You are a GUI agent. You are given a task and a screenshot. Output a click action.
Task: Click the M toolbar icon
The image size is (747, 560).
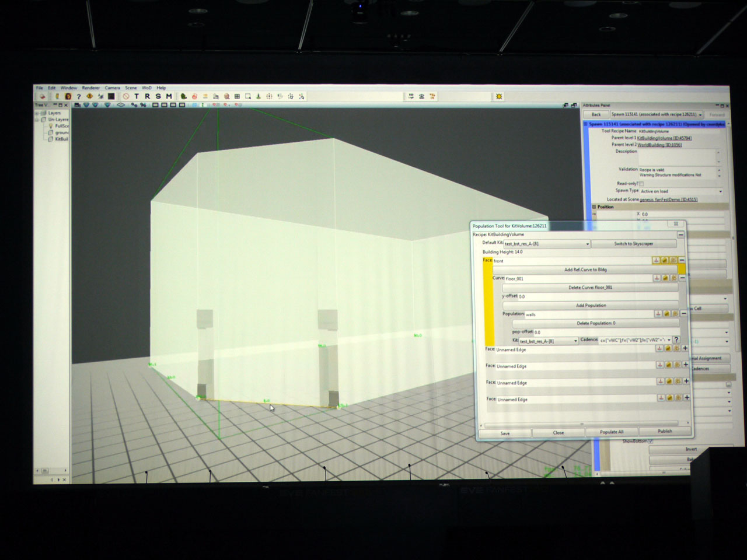(x=169, y=96)
